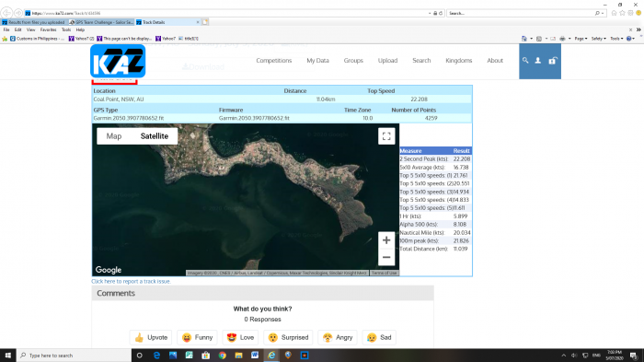Viewport: 644px width, 362px height.
Task: Open the Kingdoms page
Action: [x=459, y=61]
